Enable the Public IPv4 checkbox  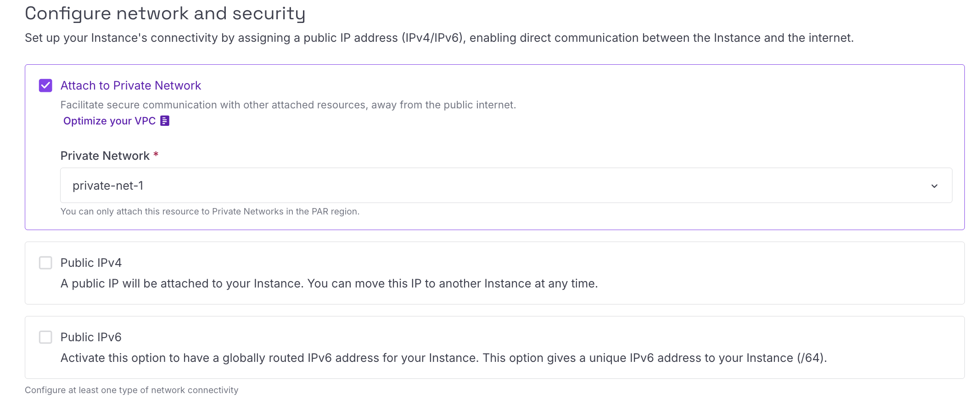[45, 263]
